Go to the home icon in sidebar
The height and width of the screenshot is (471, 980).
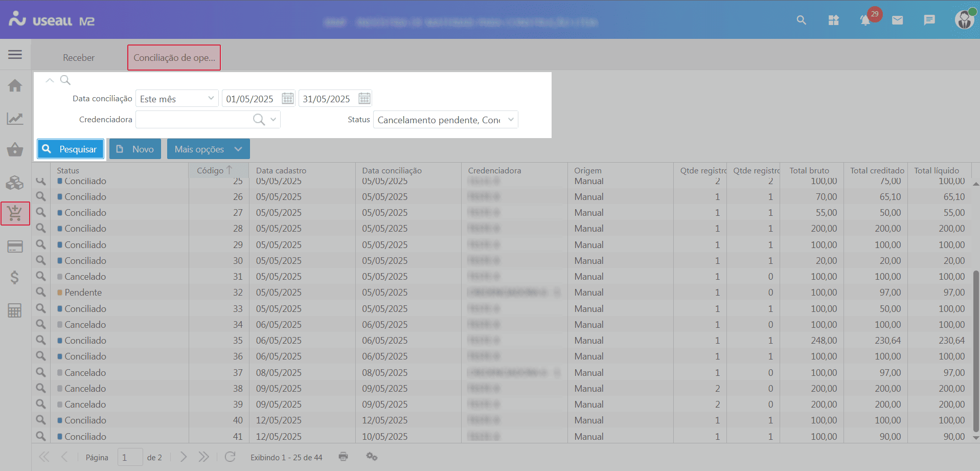click(15, 85)
